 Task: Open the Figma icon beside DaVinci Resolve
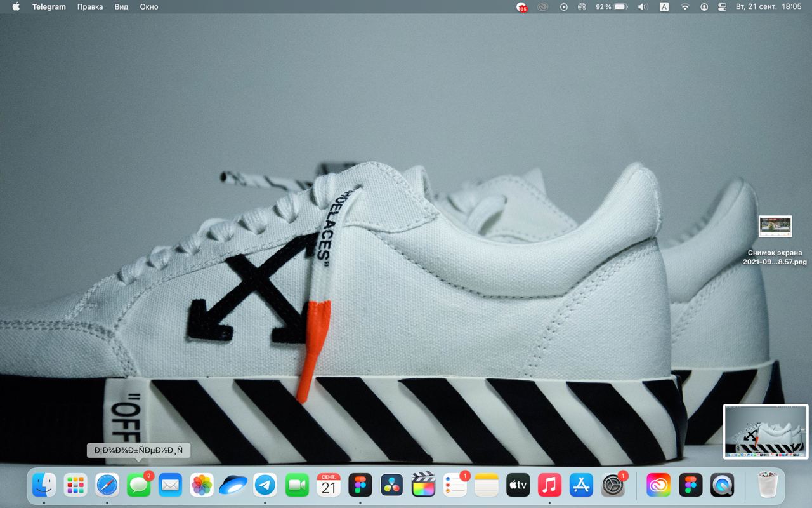360,485
